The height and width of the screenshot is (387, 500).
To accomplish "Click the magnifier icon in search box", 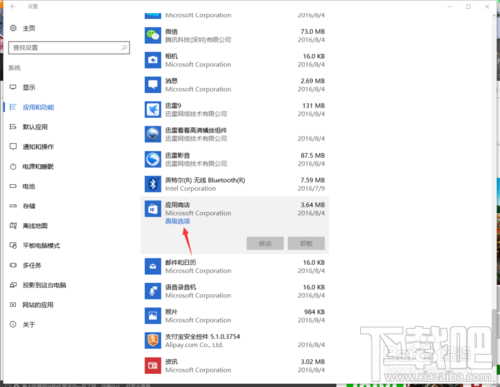I will [x=124, y=48].
